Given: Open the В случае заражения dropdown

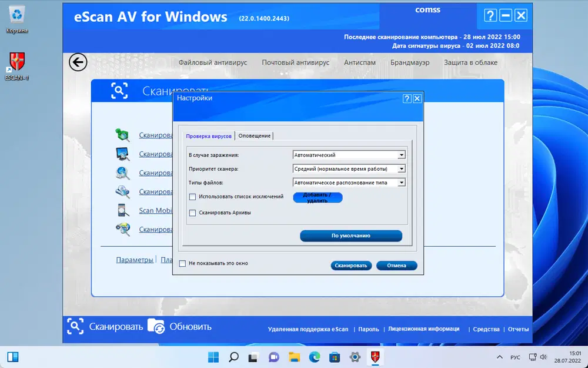Looking at the screenshot, I should click(349, 155).
